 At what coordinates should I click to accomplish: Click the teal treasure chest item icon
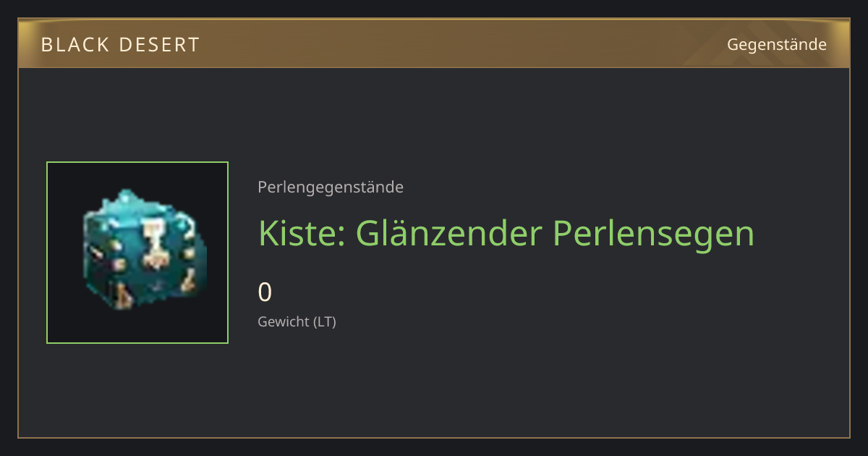(145, 250)
